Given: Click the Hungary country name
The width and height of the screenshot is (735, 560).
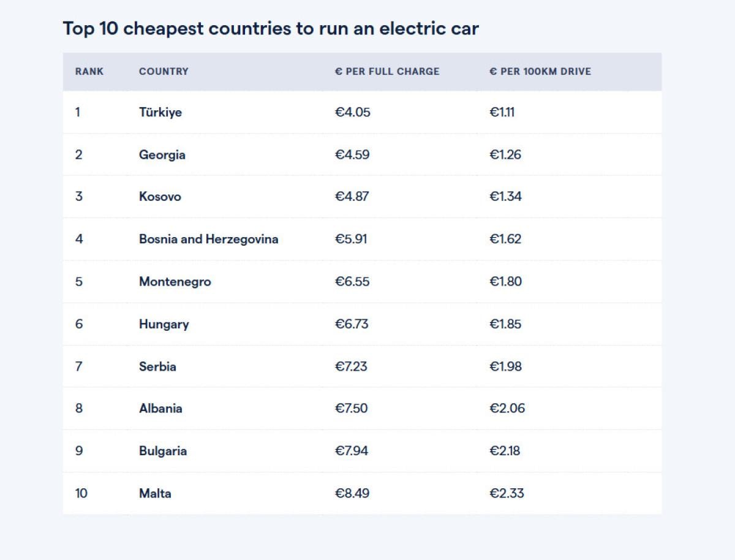Looking at the screenshot, I should pyautogui.click(x=164, y=324).
